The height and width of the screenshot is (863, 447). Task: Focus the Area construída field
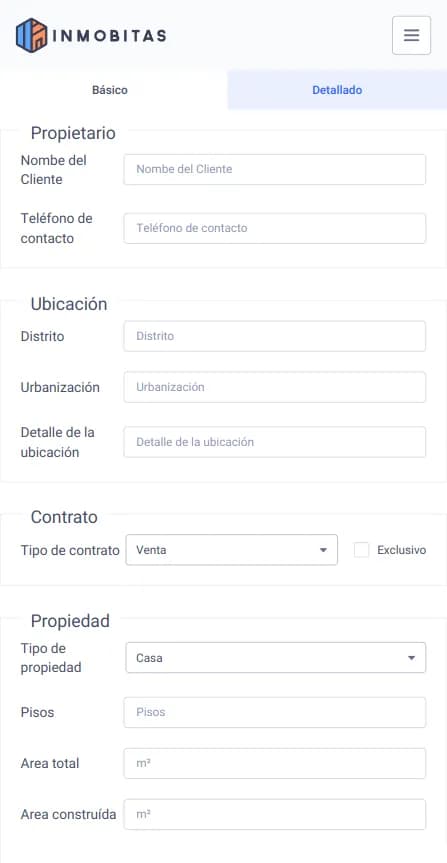275,815
